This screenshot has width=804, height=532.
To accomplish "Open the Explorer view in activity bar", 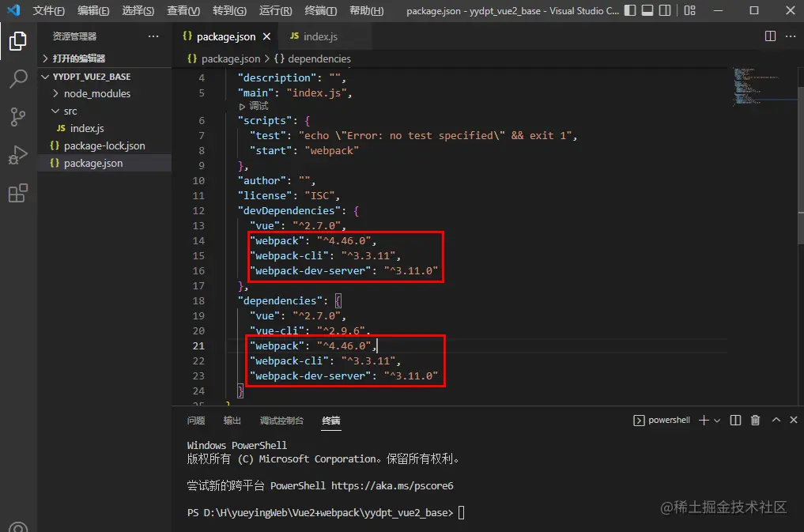I will 18,41.
